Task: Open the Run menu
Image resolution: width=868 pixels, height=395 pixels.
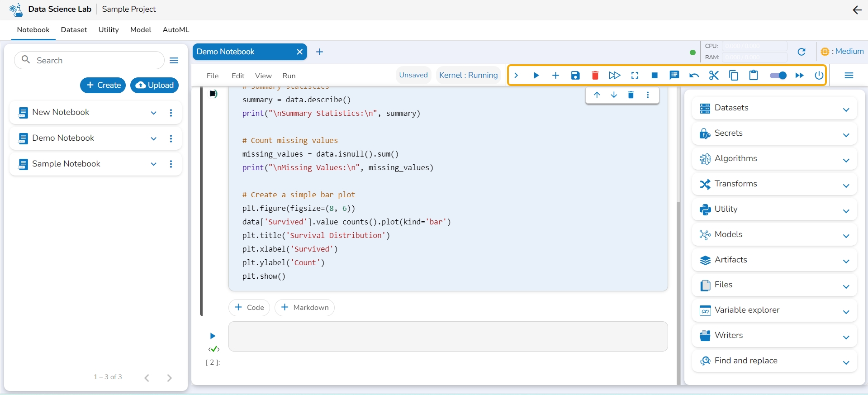Action: click(289, 76)
